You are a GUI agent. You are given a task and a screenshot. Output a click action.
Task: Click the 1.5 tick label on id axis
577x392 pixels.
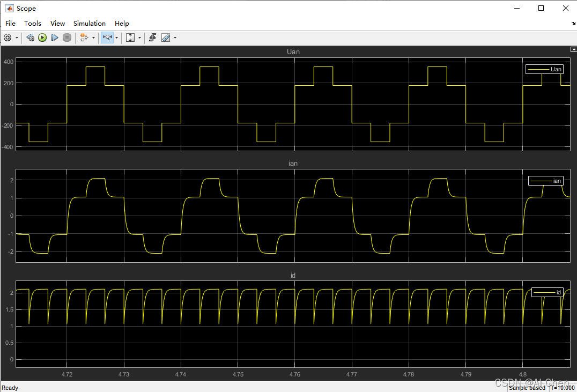click(x=10, y=309)
